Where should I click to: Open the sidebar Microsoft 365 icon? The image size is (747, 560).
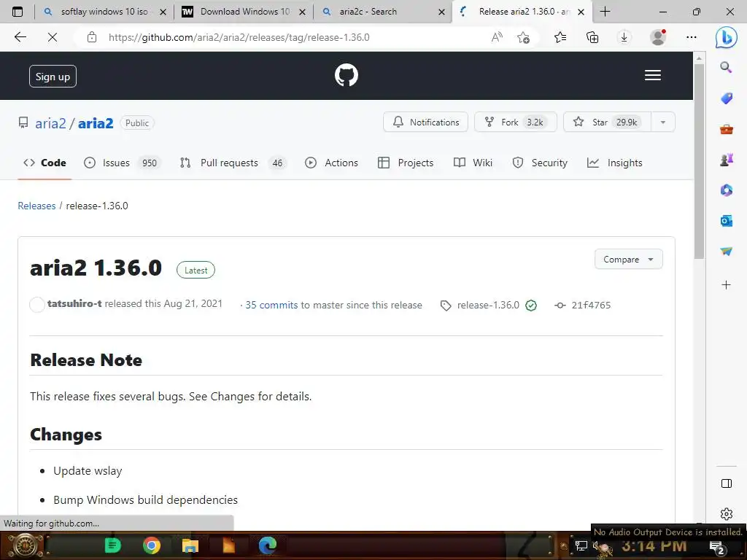[x=726, y=190]
